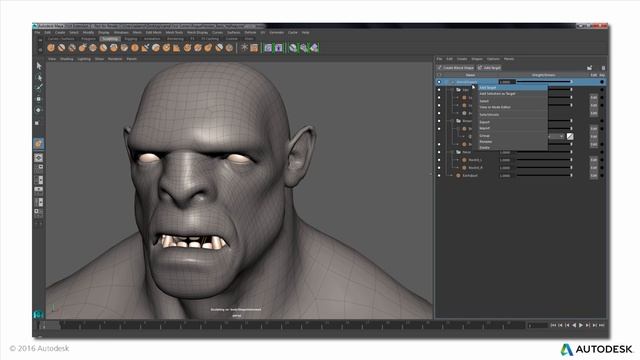The image size is (640, 360).
Task: Click the last-used sculpt tool in the toolbox
Action: pyautogui.click(x=38, y=143)
